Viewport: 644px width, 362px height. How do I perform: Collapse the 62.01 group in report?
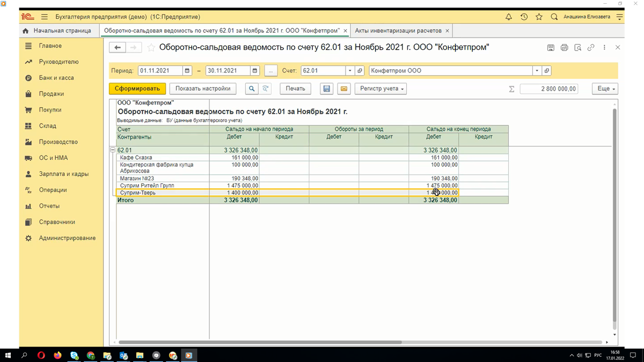coord(113,150)
